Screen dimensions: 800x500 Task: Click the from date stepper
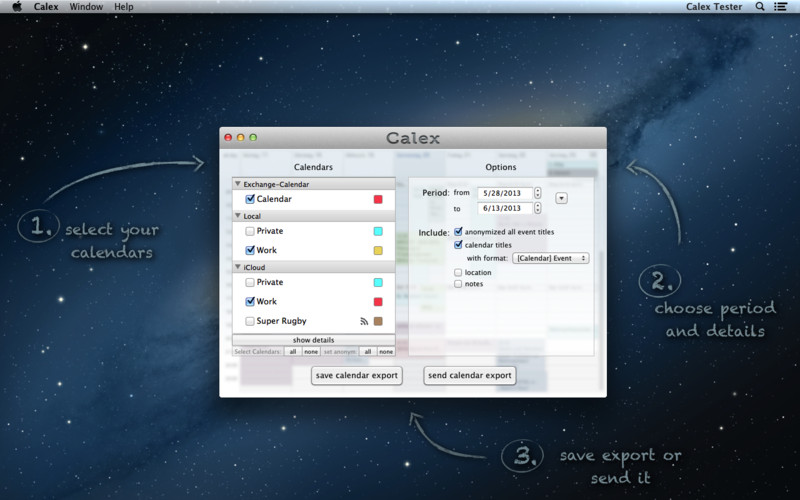click(x=537, y=193)
